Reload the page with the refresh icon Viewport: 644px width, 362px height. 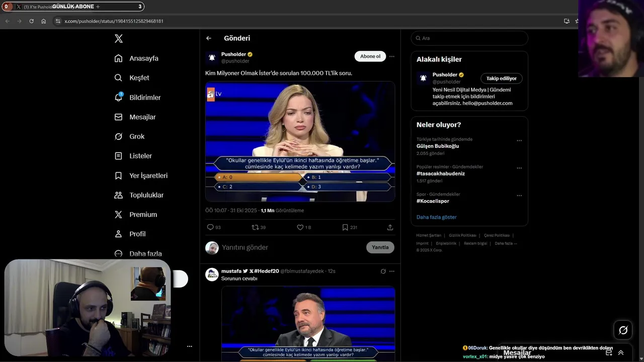point(31,21)
